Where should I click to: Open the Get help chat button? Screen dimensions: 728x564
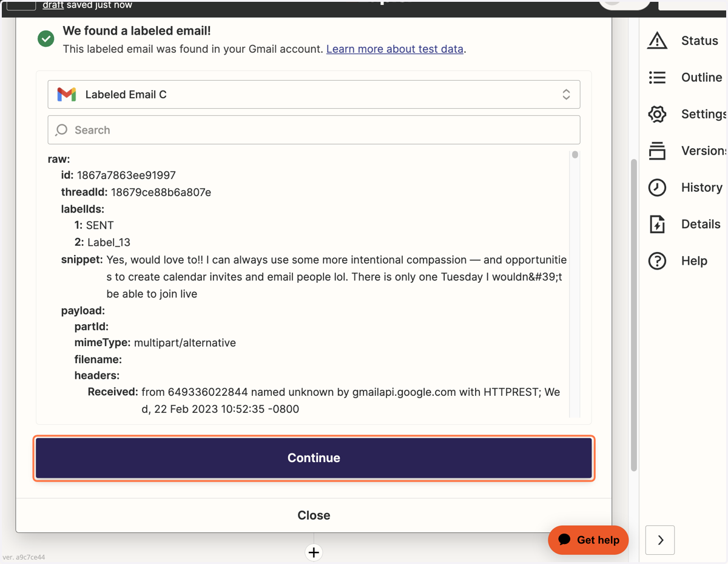pos(588,540)
